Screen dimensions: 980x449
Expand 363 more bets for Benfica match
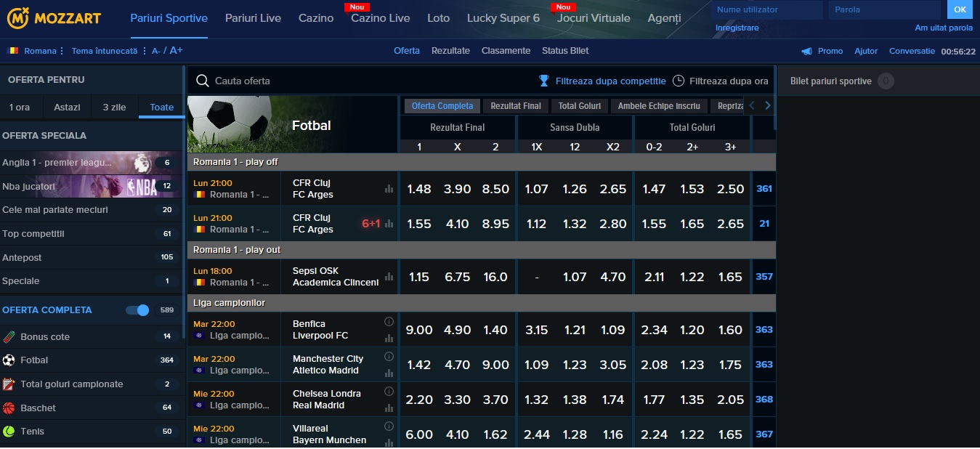[764, 330]
